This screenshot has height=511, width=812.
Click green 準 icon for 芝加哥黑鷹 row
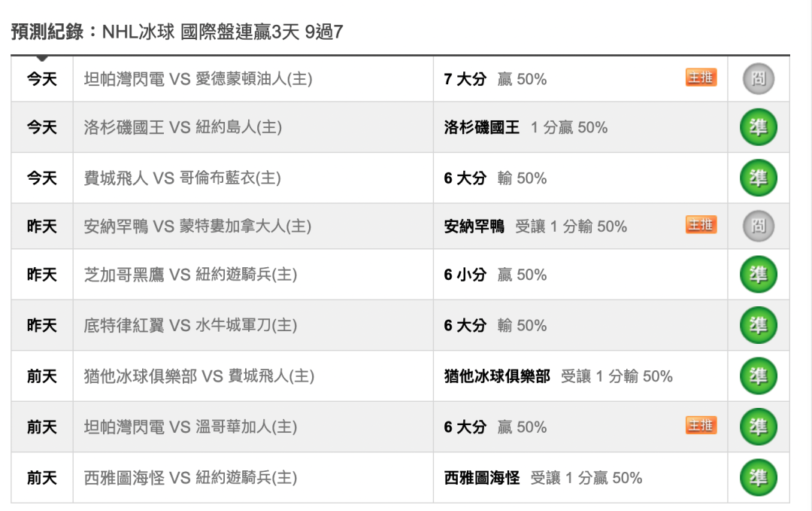(758, 274)
